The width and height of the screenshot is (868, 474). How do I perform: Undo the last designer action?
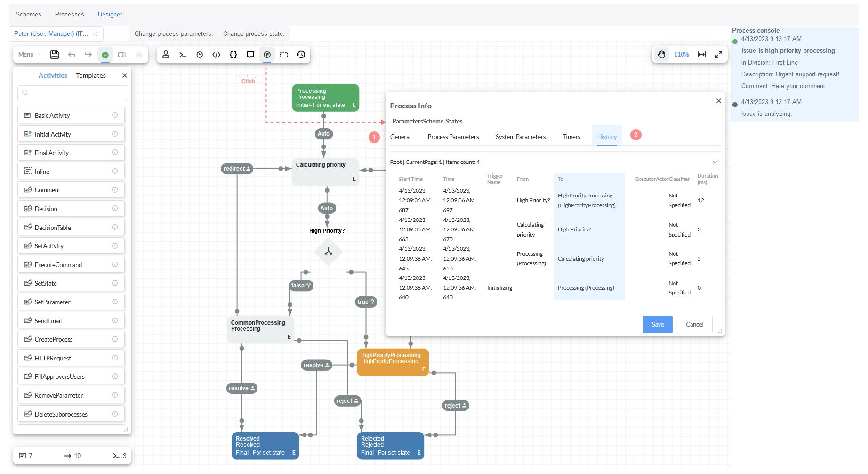[72, 55]
